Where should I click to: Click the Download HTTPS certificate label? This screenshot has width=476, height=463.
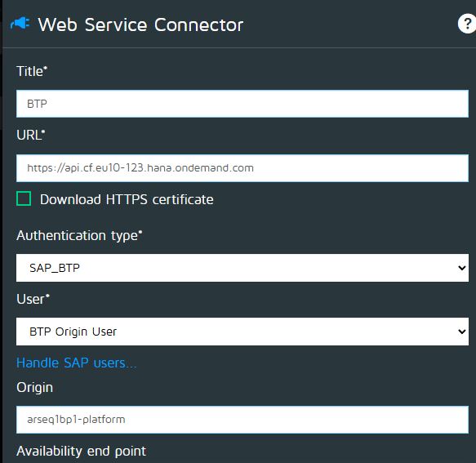pos(127,199)
